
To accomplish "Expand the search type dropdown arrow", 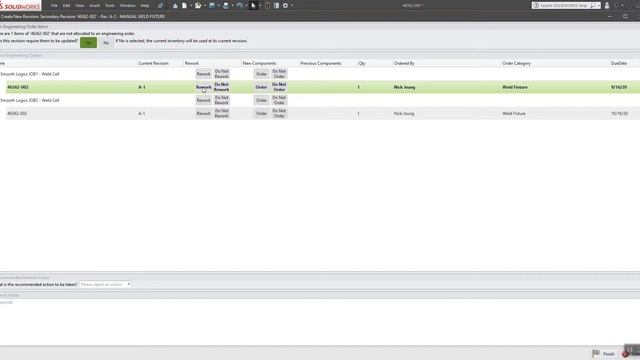I will coord(598,6).
